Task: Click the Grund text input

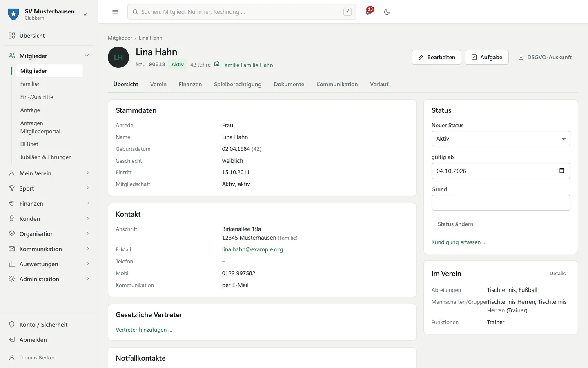Action: click(x=501, y=203)
